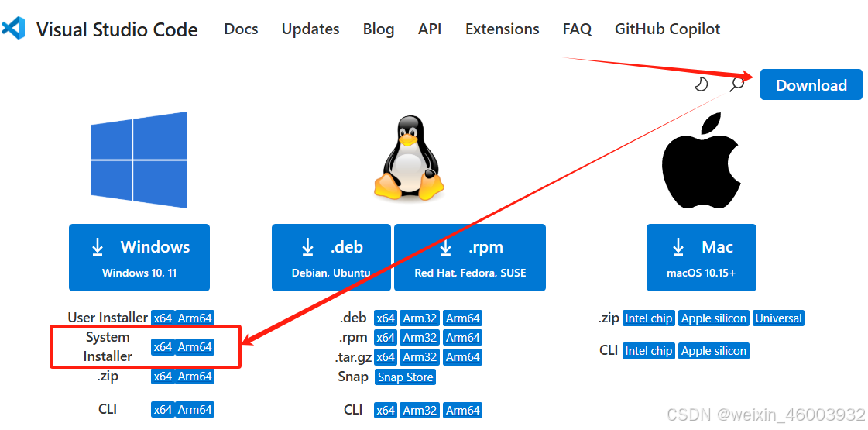868x430 pixels.
Task: Select Linux .rpm x64 download
Action: pos(386,337)
